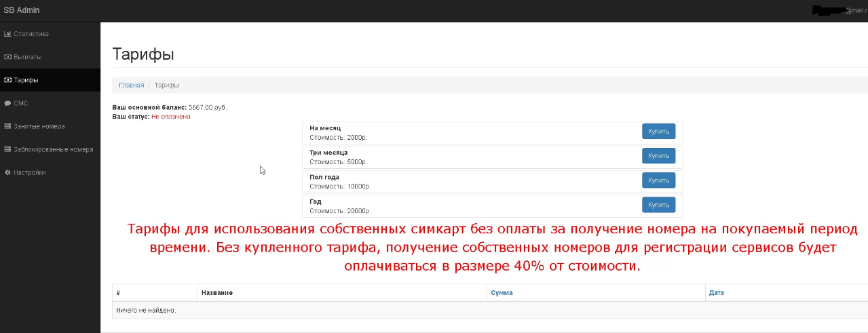Buy the На месяц tariff
Viewport: 868px width, 333px height.
point(658,132)
